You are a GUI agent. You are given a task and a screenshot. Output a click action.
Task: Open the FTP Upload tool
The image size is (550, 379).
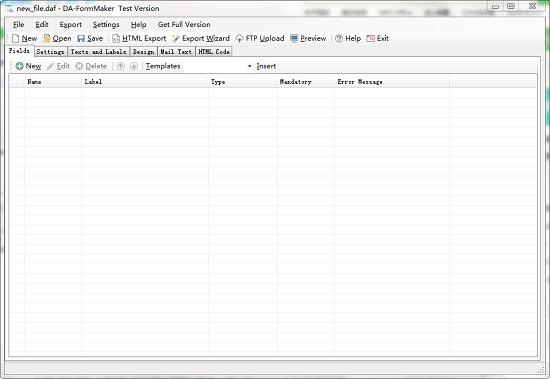pos(260,38)
